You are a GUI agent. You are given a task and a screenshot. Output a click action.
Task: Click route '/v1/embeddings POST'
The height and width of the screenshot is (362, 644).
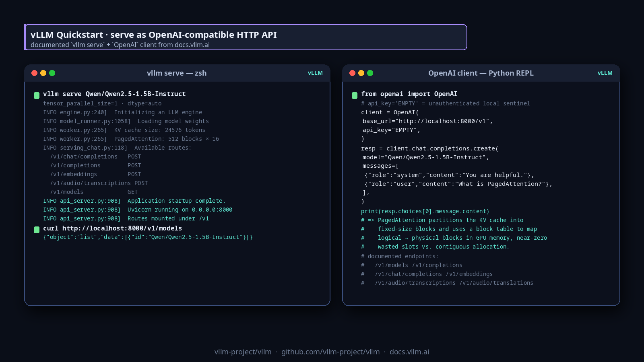tap(96, 174)
